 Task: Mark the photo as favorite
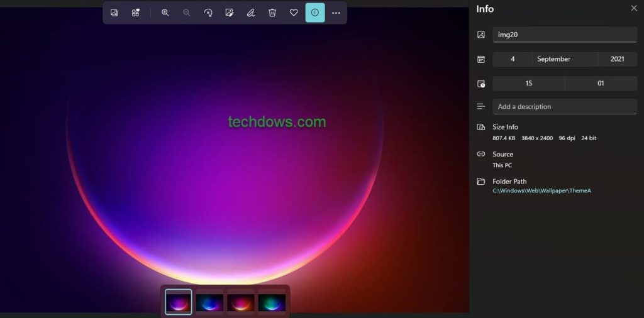coord(294,13)
